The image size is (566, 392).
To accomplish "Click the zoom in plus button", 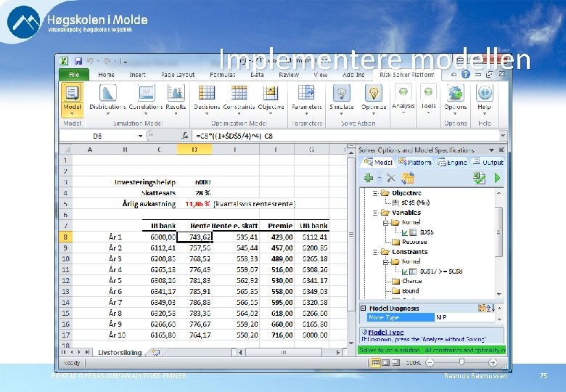I will 493,363.
